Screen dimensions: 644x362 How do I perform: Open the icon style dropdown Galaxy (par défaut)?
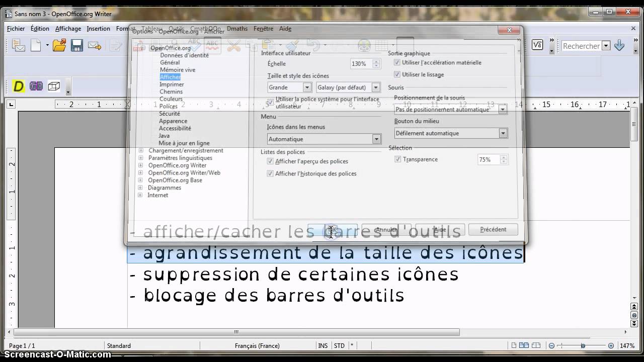pos(348,87)
